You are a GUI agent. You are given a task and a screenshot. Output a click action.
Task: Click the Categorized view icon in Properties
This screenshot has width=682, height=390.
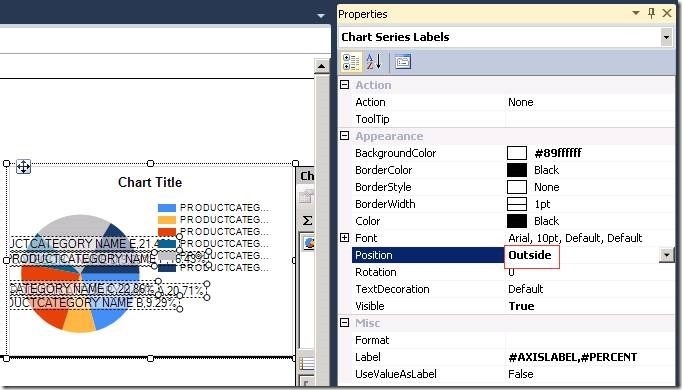pos(351,62)
